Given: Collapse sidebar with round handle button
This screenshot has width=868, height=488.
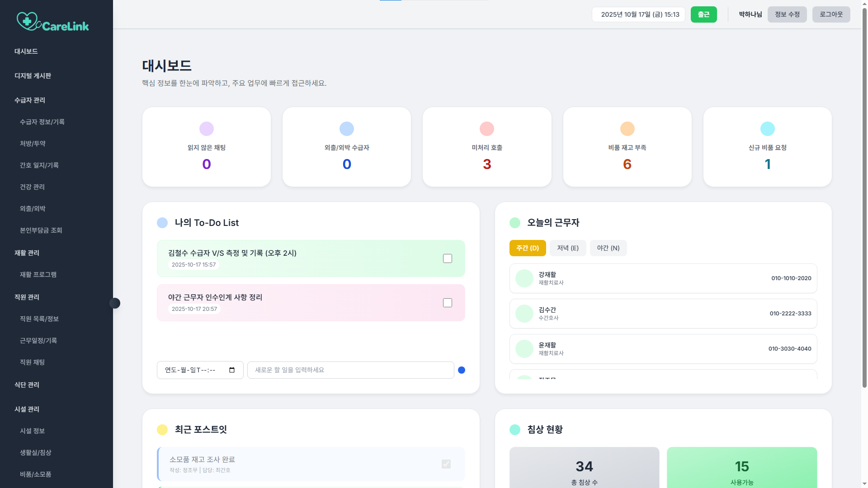Looking at the screenshot, I should (x=115, y=303).
